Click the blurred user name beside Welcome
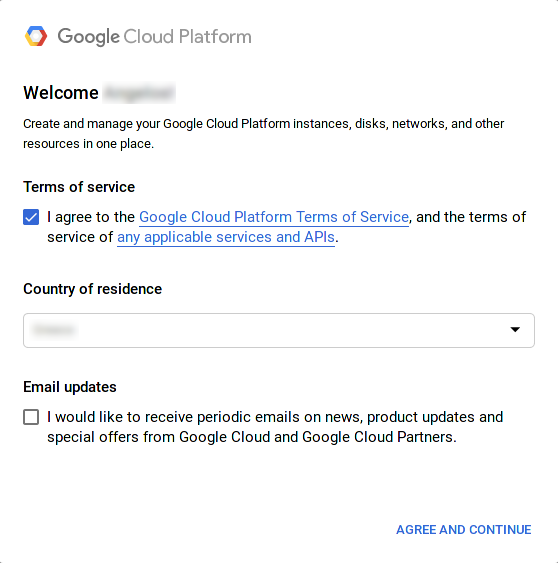 (139, 93)
